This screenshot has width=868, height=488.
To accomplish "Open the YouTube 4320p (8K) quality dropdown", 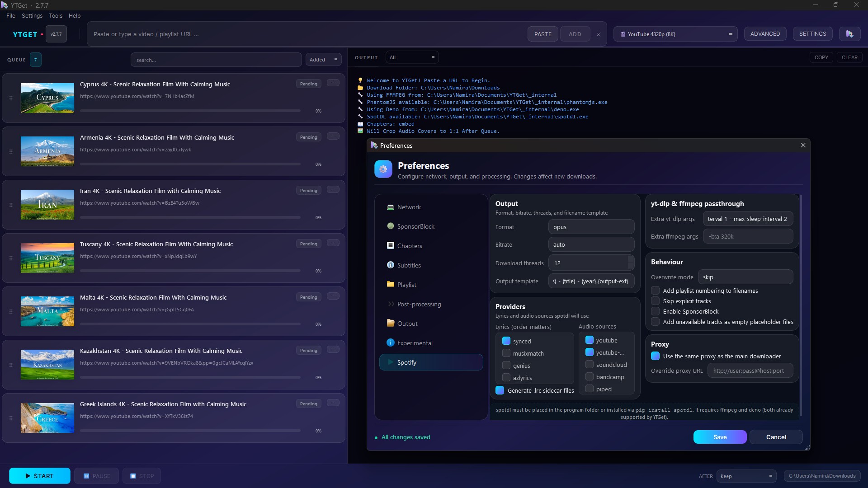I will 675,34.
